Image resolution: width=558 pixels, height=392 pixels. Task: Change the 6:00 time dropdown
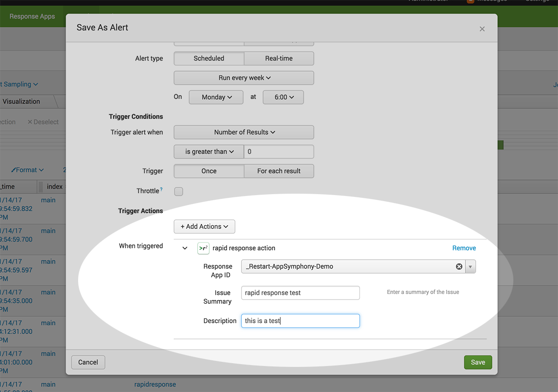click(x=283, y=97)
